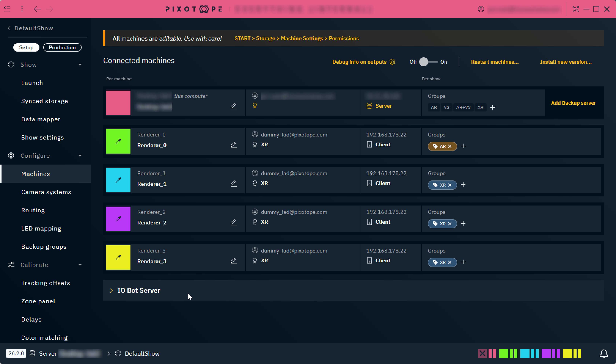Select the AR+VS group chip on server row
The width and height of the screenshot is (616, 364).
point(463,107)
